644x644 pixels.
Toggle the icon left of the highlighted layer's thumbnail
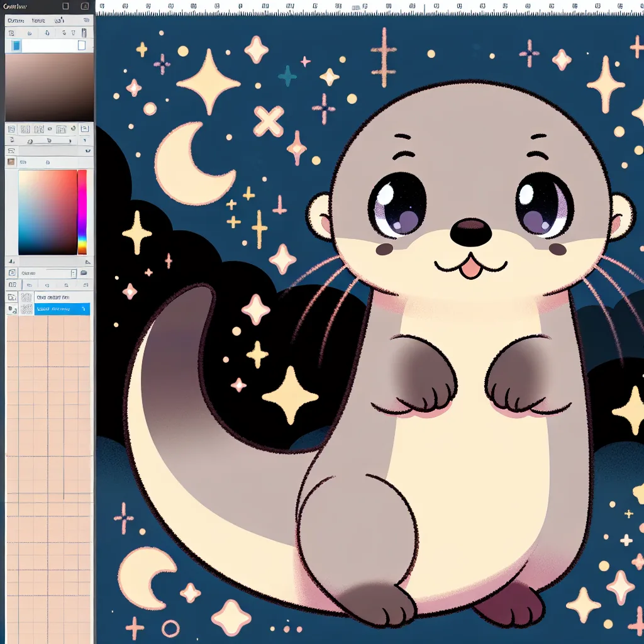(12, 309)
